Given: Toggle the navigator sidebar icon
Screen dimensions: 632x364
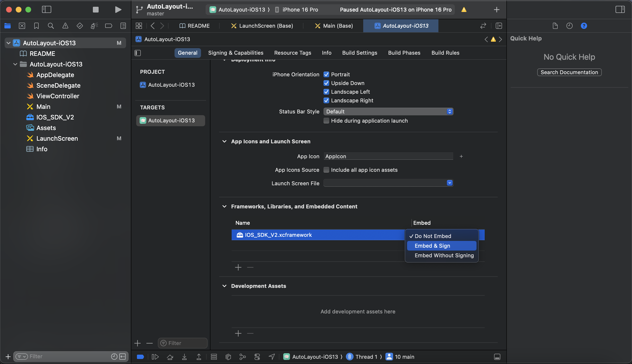Looking at the screenshot, I should pyautogui.click(x=47, y=9).
